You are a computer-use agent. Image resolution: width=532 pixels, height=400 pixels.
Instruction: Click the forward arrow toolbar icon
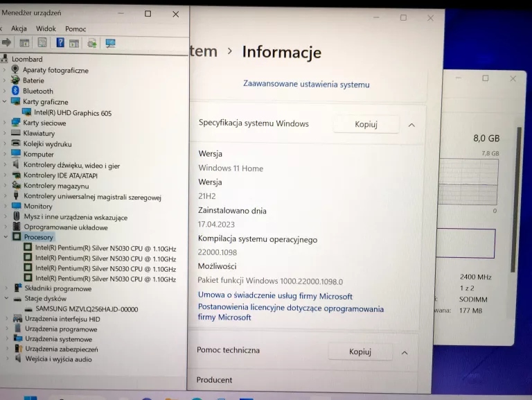point(6,42)
